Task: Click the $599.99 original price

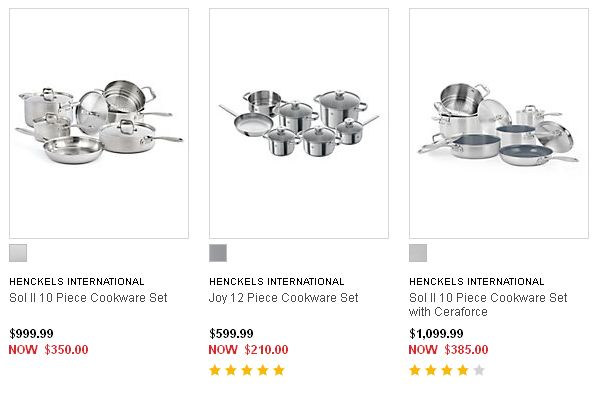Action: tap(231, 334)
